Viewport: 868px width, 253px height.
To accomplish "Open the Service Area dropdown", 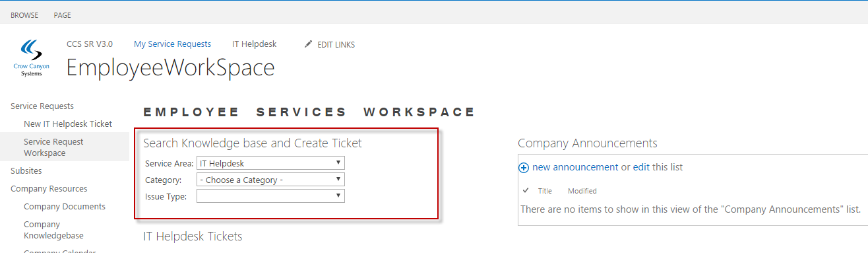I will click(270, 163).
